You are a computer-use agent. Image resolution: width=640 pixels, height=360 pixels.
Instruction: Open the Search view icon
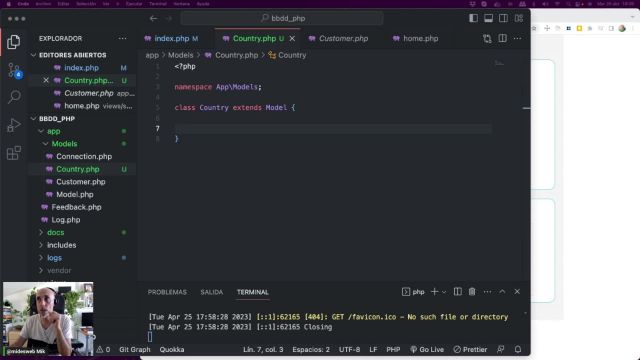[14, 97]
